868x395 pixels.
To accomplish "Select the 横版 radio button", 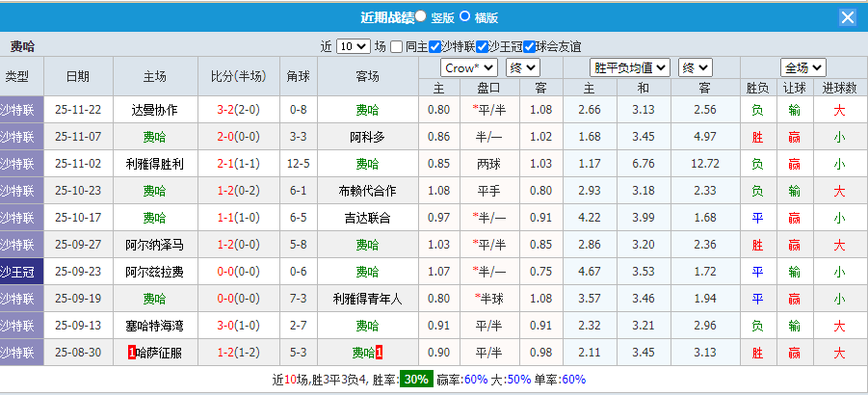I will 464,16.
